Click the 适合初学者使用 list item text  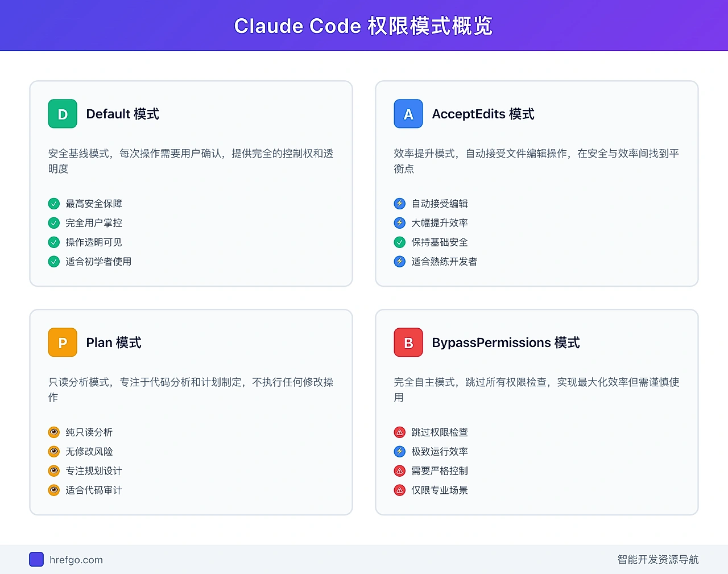[x=98, y=262]
